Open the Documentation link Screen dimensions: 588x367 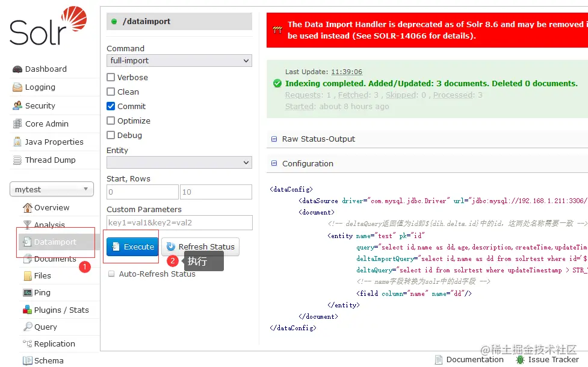[x=475, y=360]
